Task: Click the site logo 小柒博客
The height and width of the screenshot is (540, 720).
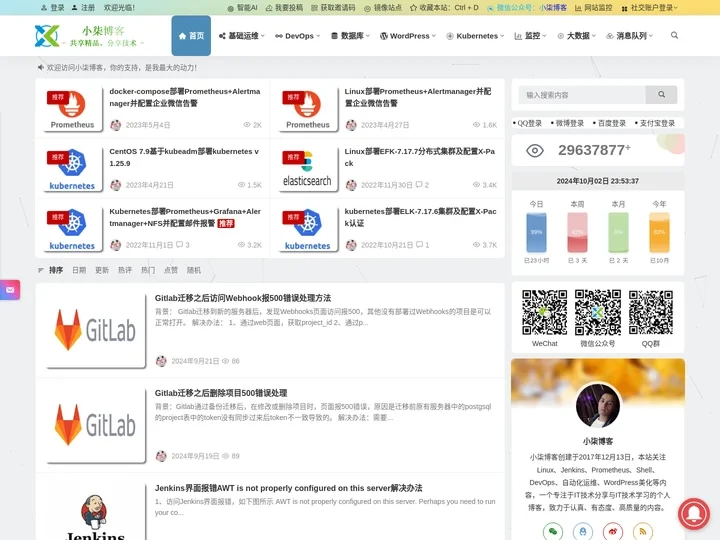Action: point(90,36)
